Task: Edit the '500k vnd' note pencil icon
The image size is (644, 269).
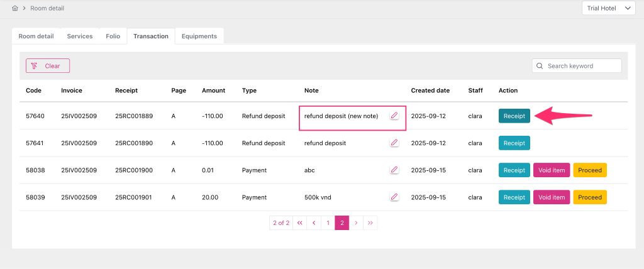Action: pos(394,197)
